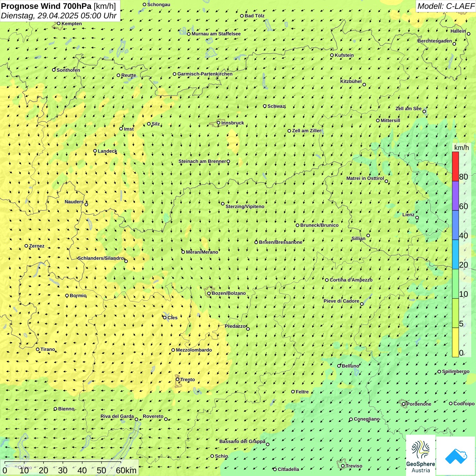476x476 pixels.
Task: Click the 'km/h' legend unit label
Action: [x=462, y=148]
